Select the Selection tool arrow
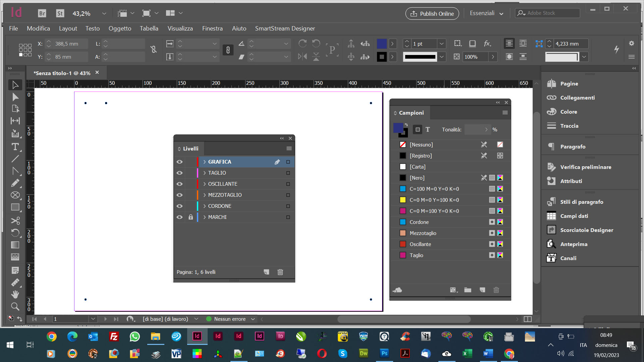644x362 pixels. point(15,85)
